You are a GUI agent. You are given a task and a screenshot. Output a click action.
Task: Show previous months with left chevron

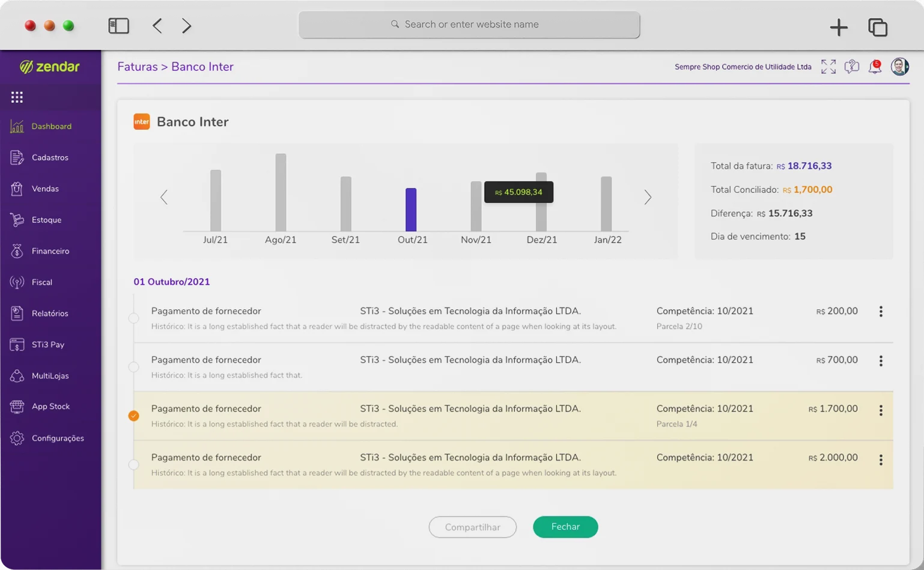click(164, 197)
